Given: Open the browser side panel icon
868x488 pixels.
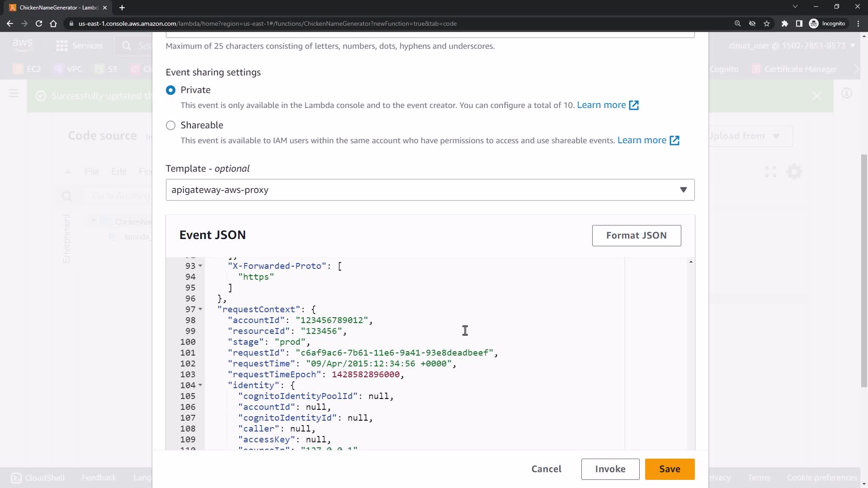Looking at the screenshot, I should (799, 23).
